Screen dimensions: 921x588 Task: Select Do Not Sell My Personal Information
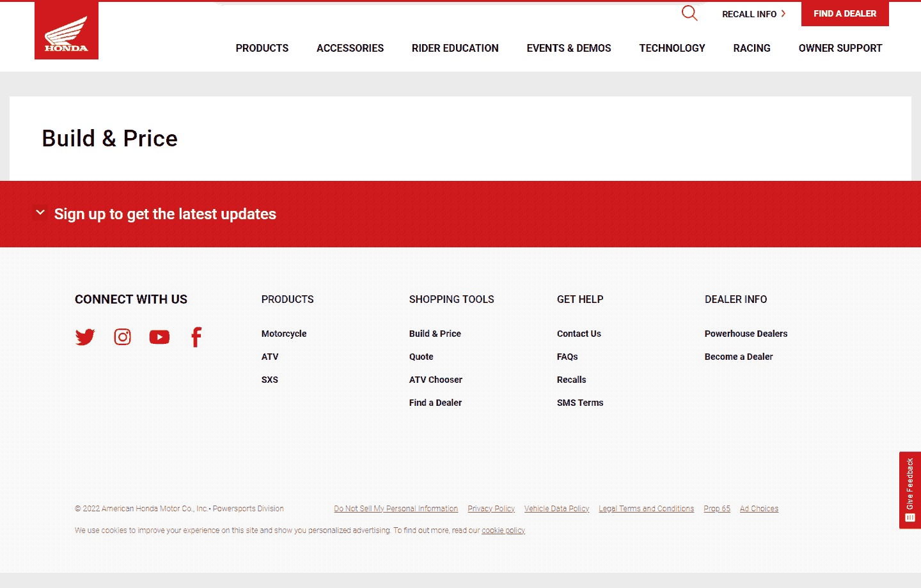pos(395,509)
